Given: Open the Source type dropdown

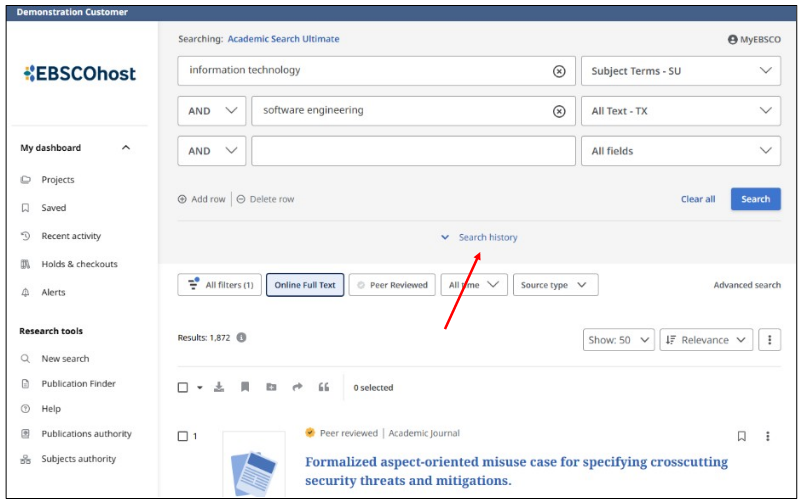Looking at the screenshot, I should 555,285.
